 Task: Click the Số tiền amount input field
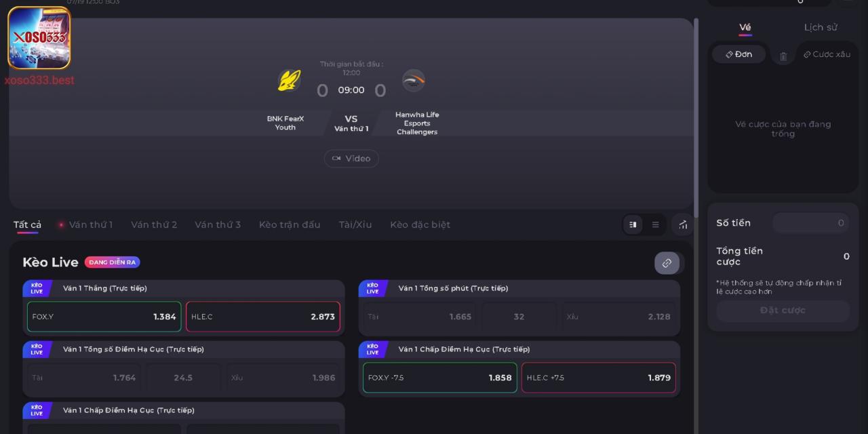coord(811,222)
